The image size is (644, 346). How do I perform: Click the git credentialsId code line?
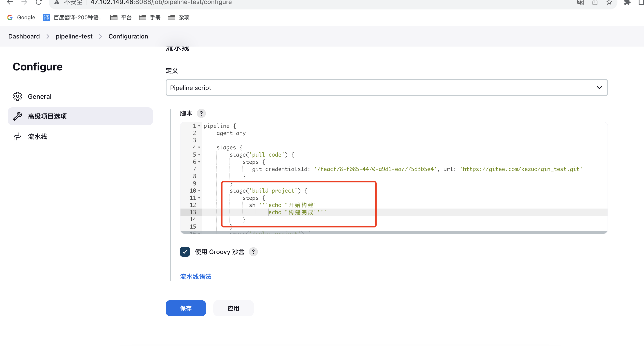[x=417, y=169]
